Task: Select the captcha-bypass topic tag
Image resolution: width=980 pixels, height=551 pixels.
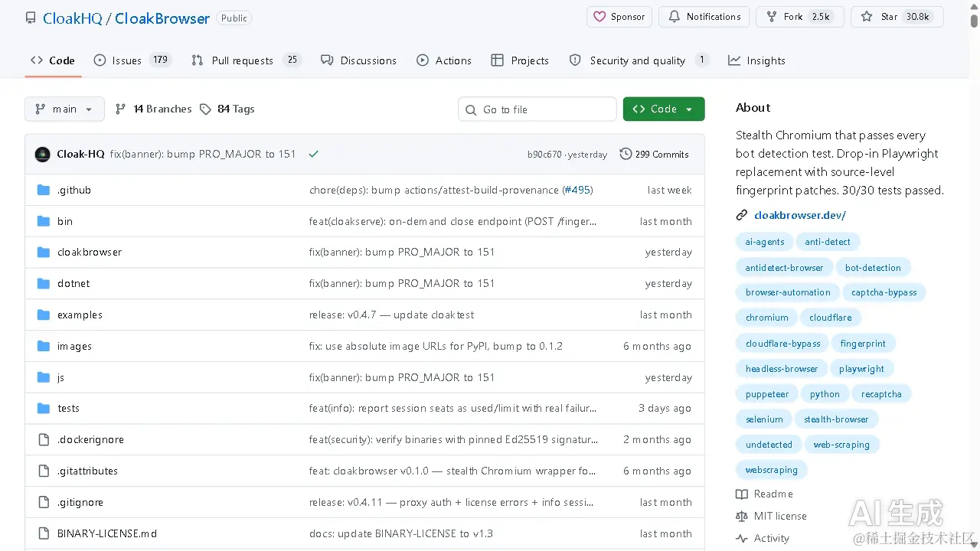Action: pyautogui.click(x=884, y=292)
